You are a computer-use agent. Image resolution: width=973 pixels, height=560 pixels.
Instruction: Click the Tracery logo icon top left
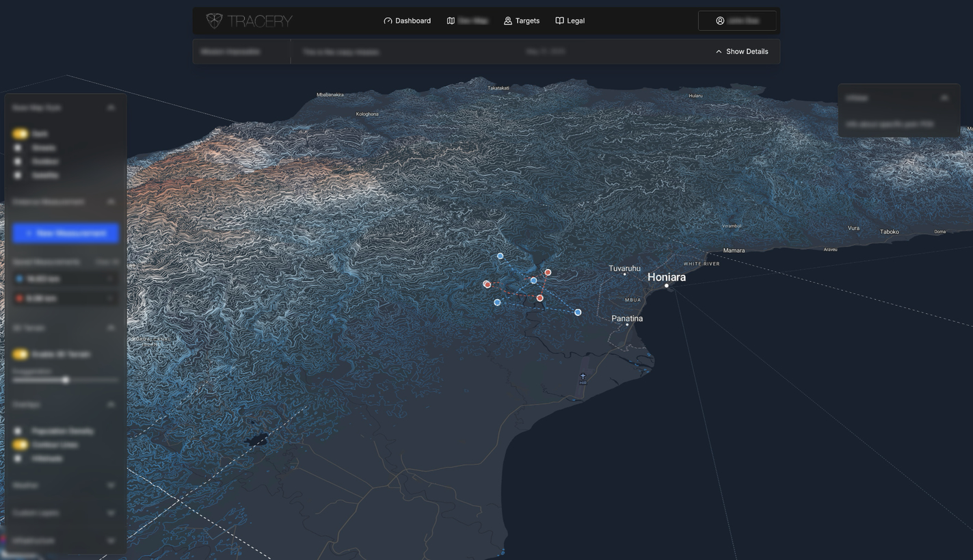(214, 21)
